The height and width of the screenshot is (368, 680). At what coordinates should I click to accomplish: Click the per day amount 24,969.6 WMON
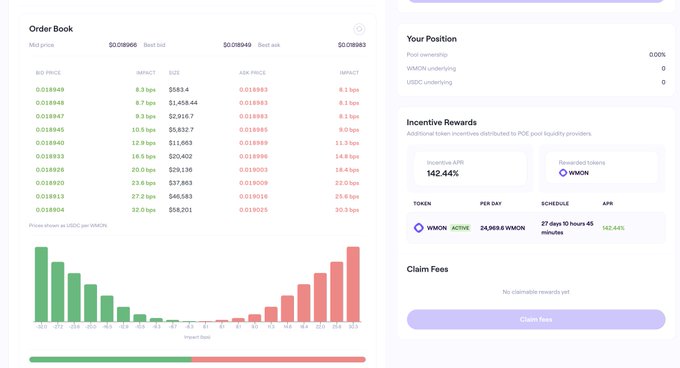click(502, 228)
